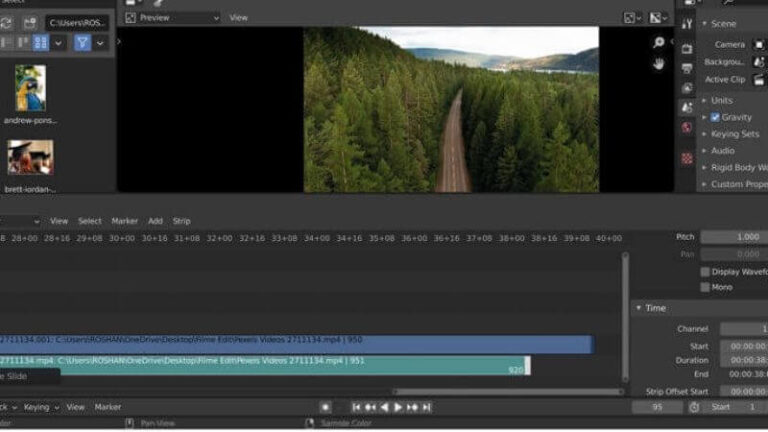Open the View Layer properties tab
768x432 pixels.
point(687,88)
